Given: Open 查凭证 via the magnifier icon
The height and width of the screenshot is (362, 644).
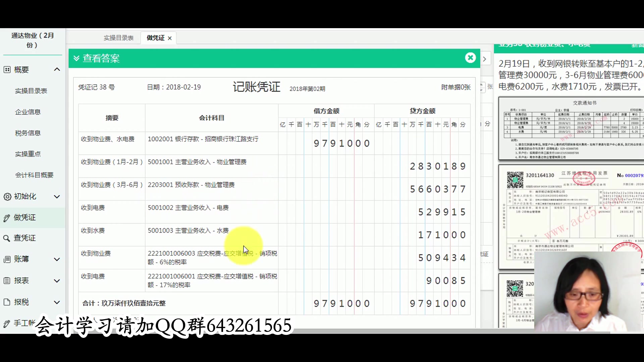Looking at the screenshot, I should pyautogui.click(x=7, y=238).
